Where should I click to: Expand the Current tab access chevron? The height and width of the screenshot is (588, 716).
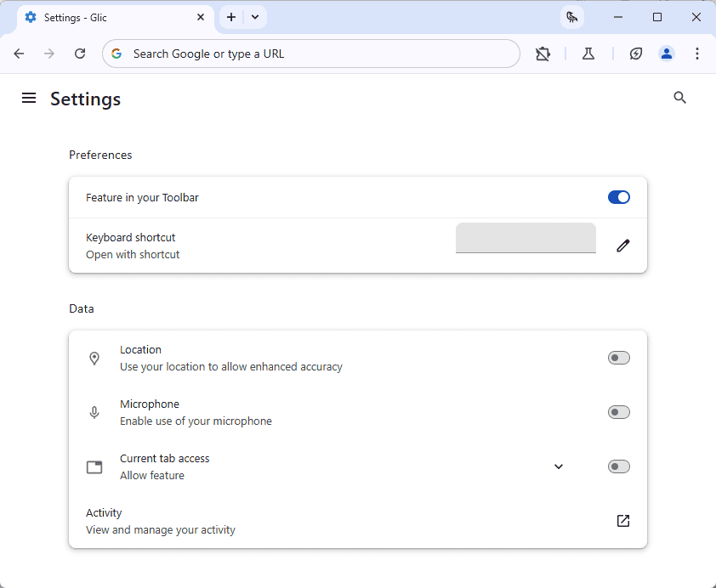coord(559,466)
